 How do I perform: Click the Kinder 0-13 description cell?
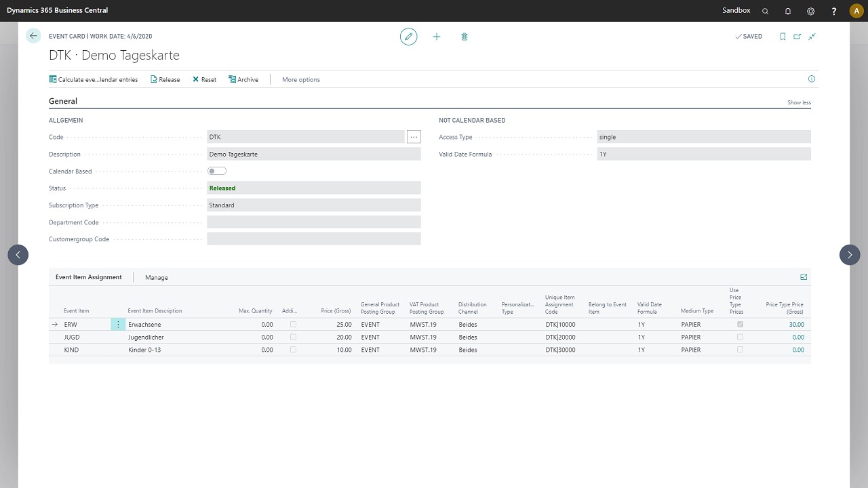(x=144, y=350)
